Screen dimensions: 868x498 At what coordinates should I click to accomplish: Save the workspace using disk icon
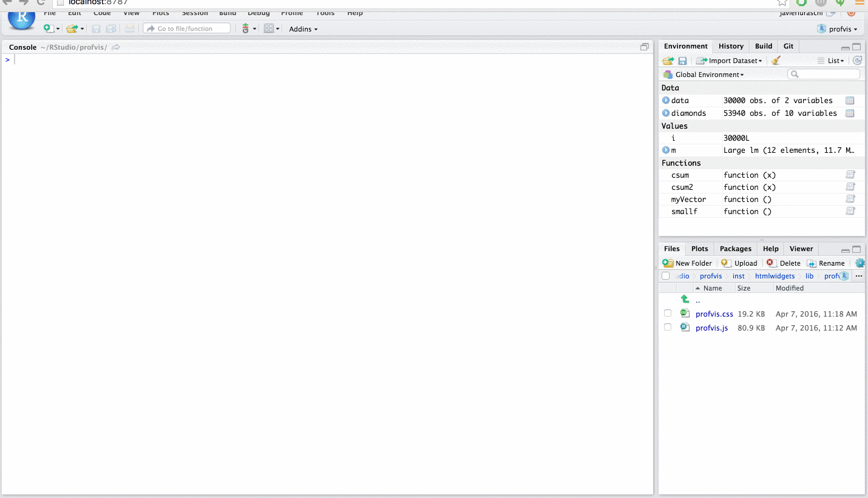click(682, 60)
